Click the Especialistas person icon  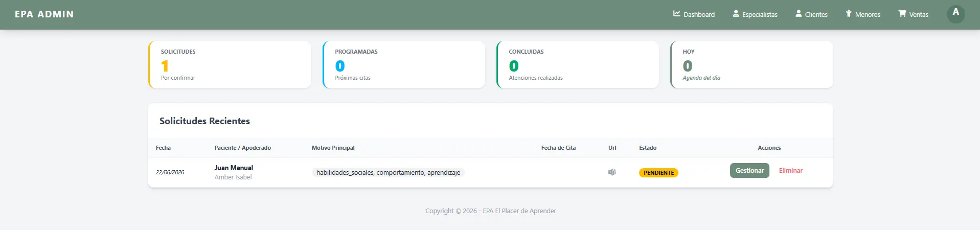[x=736, y=14]
